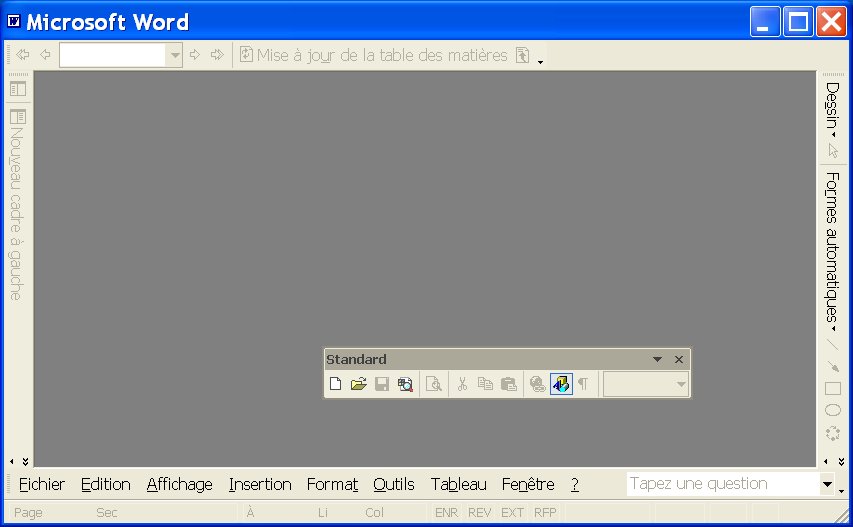Open the top toolbar's options arrow
The height and width of the screenshot is (527, 853).
[x=540, y=61]
